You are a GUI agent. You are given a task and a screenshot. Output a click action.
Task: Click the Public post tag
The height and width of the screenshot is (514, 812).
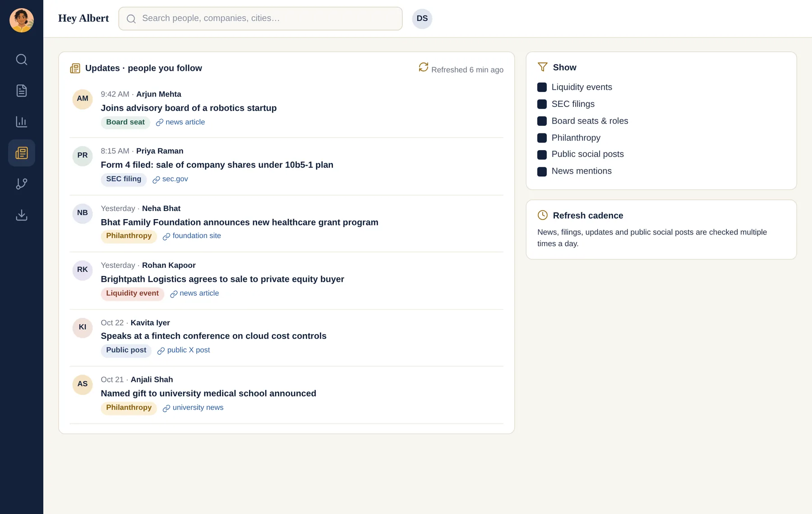click(x=126, y=350)
